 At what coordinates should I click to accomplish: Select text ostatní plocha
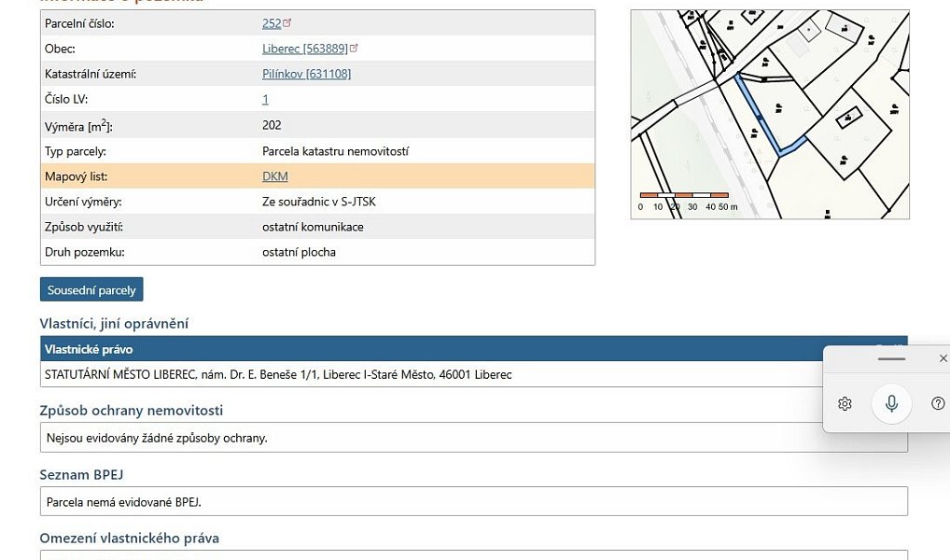point(299,252)
